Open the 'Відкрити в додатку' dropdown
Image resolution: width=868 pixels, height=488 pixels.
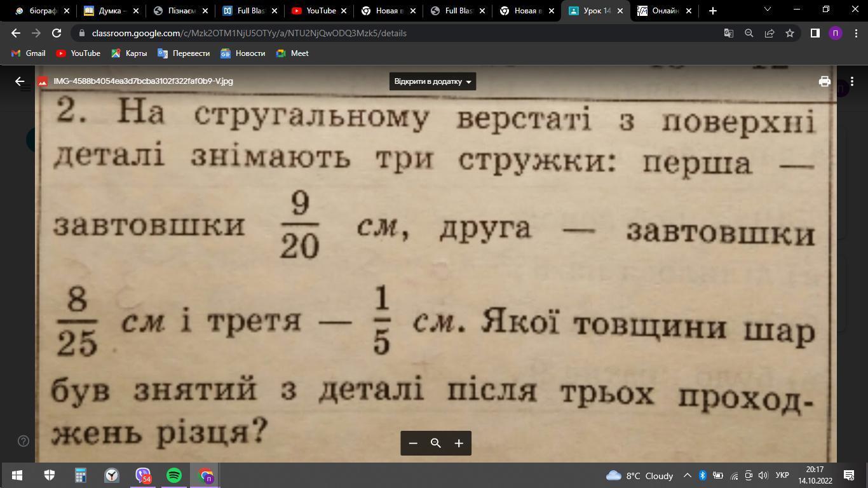433,81
